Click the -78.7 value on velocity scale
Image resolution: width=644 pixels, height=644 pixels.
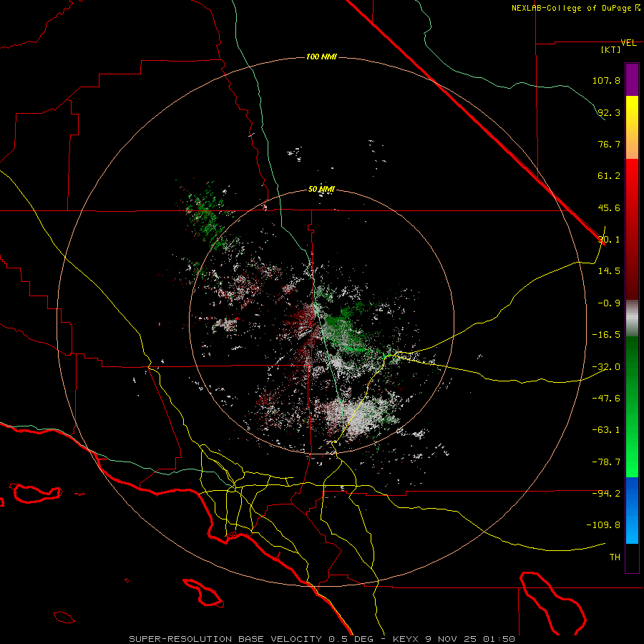click(x=606, y=462)
